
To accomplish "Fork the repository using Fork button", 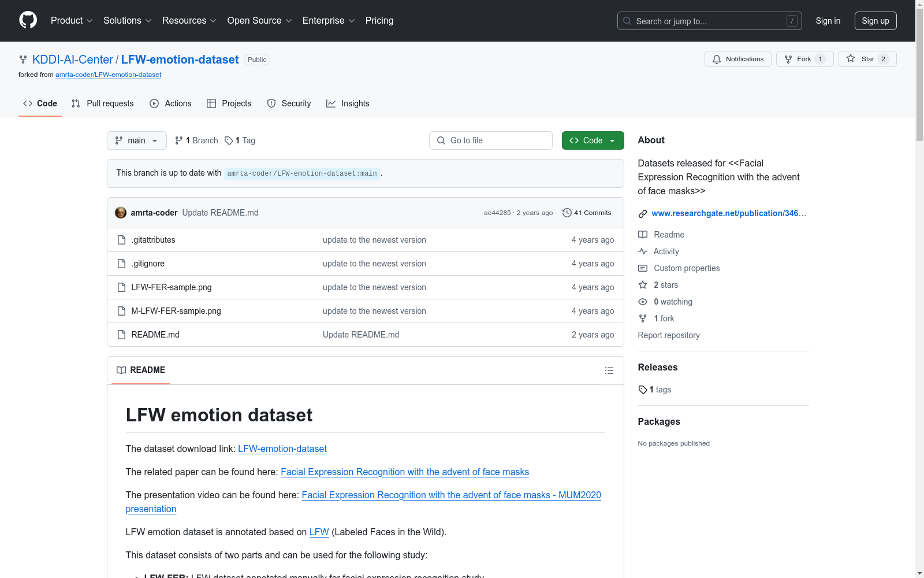I will (804, 59).
